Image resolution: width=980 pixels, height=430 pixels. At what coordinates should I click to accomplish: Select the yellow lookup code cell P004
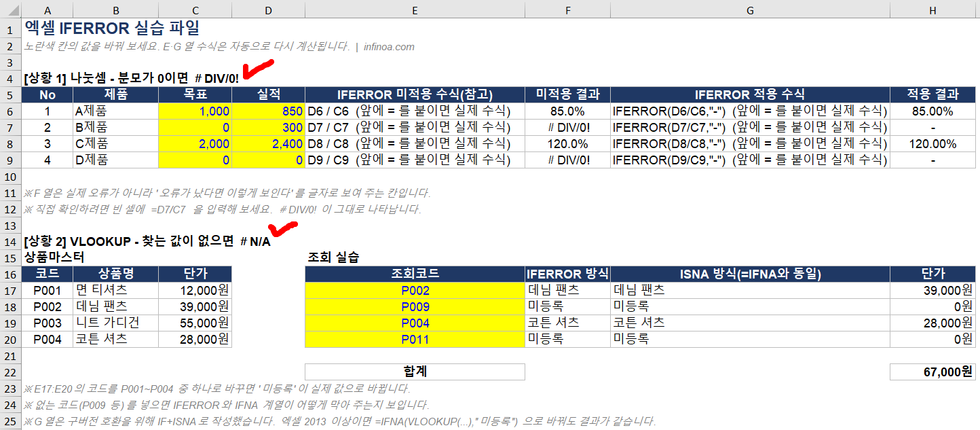415,323
